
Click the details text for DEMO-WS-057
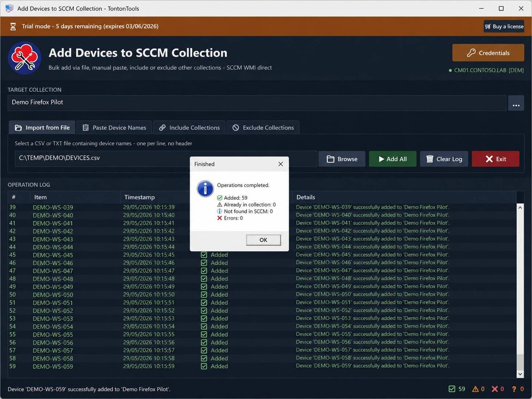point(373,350)
